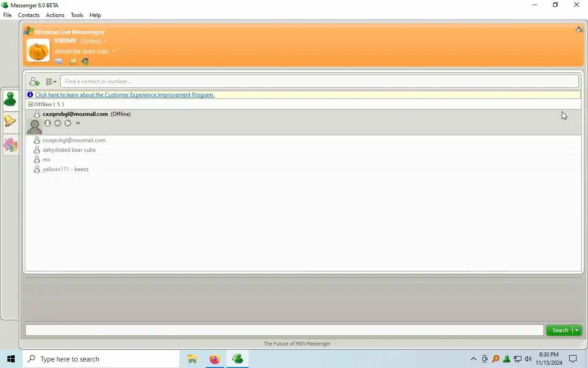Image resolution: width=588 pixels, height=368 pixels.
Task: Click the Messenger taskbar icon
Action: point(237,359)
